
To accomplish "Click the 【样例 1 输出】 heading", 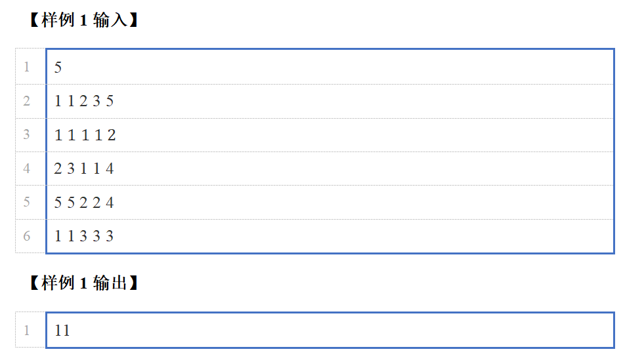I will coord(83,283).
